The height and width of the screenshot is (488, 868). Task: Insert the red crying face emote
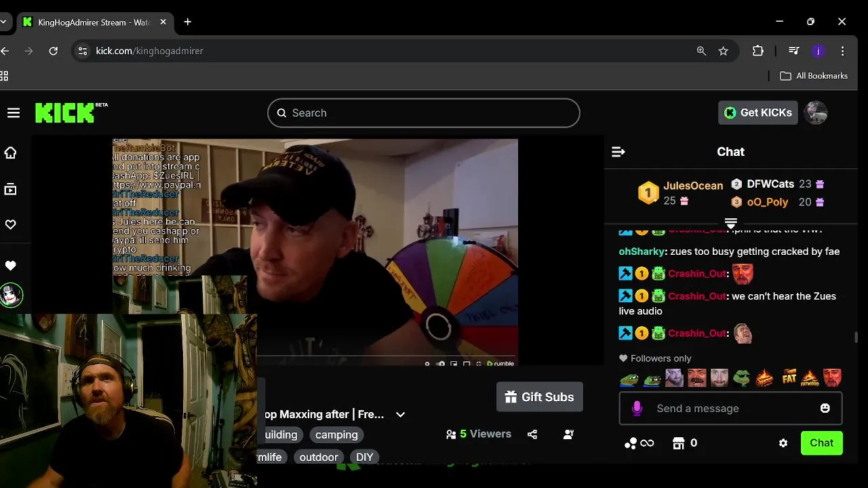832,378
